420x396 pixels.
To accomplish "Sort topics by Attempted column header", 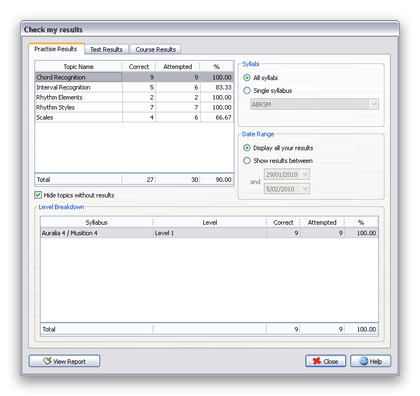I will tap(178, 67).
